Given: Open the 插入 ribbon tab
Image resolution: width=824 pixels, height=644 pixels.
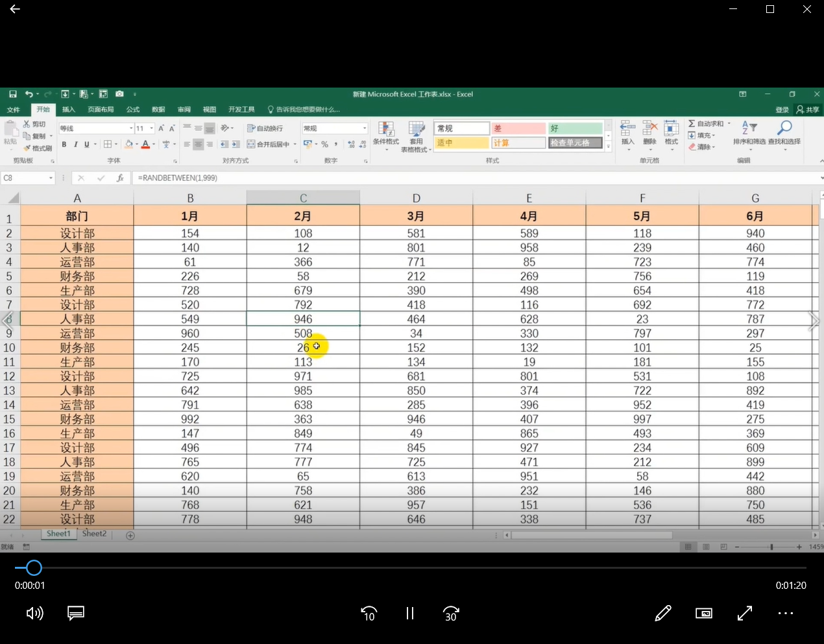Looking at the screenshot, I should pos(69,110).
